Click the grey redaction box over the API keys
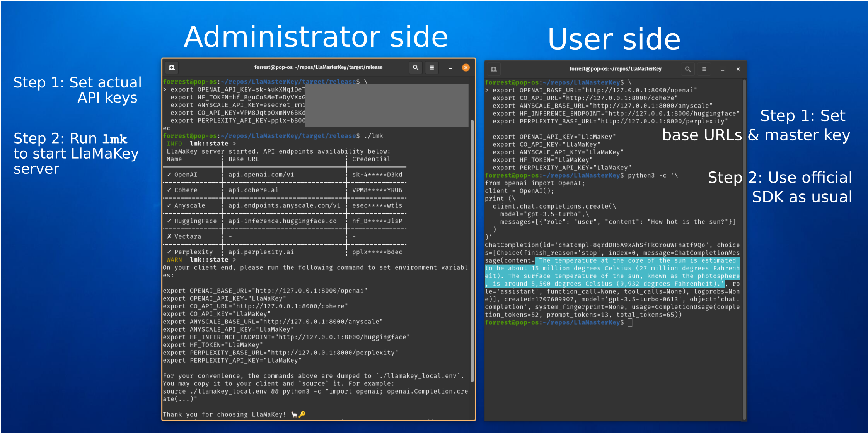Viewport: 868px width, 433px height. (387, 105)
